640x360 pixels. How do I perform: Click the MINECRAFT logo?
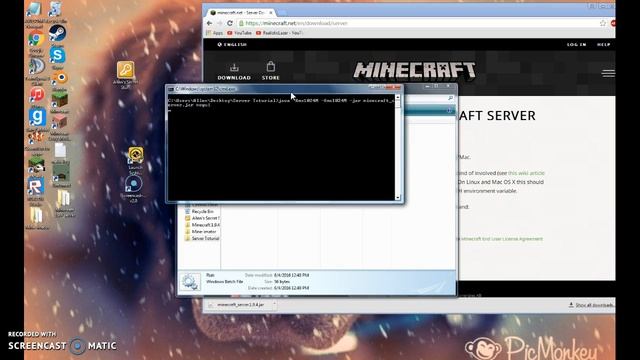coord(415,70)
